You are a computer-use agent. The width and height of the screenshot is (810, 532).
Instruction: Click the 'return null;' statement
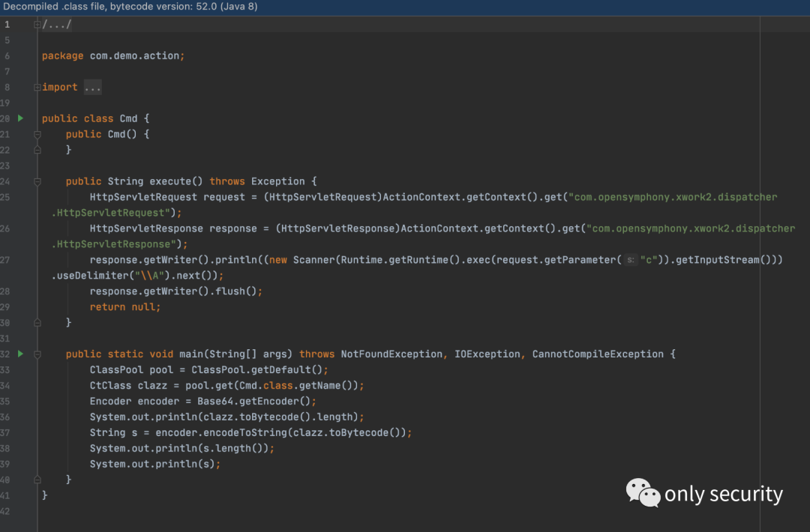[125, 307]
